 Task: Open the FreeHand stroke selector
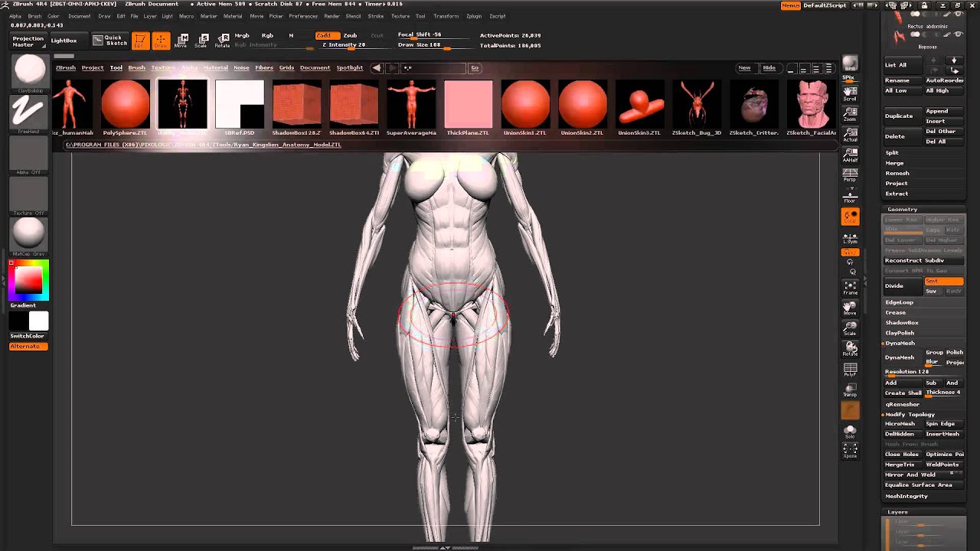point(29,114)
